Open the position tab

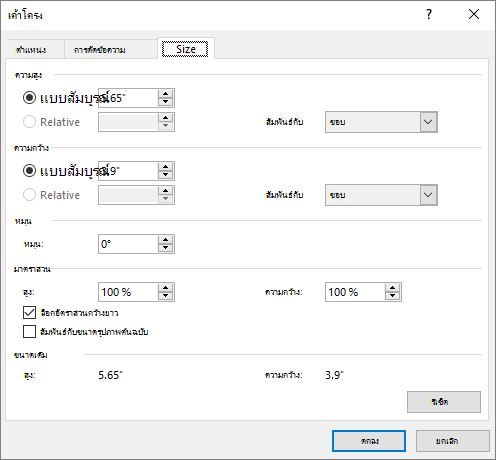31,50
